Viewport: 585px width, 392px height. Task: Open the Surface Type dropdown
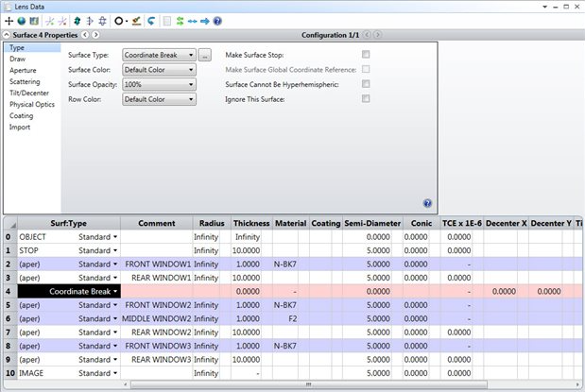pyautogui.click(x=159, y=55)
